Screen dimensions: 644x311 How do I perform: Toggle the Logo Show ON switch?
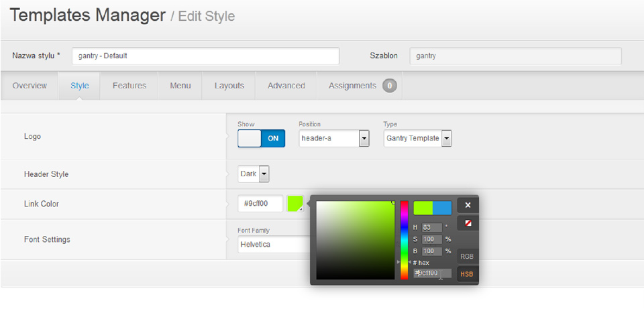tap(261, 138)
